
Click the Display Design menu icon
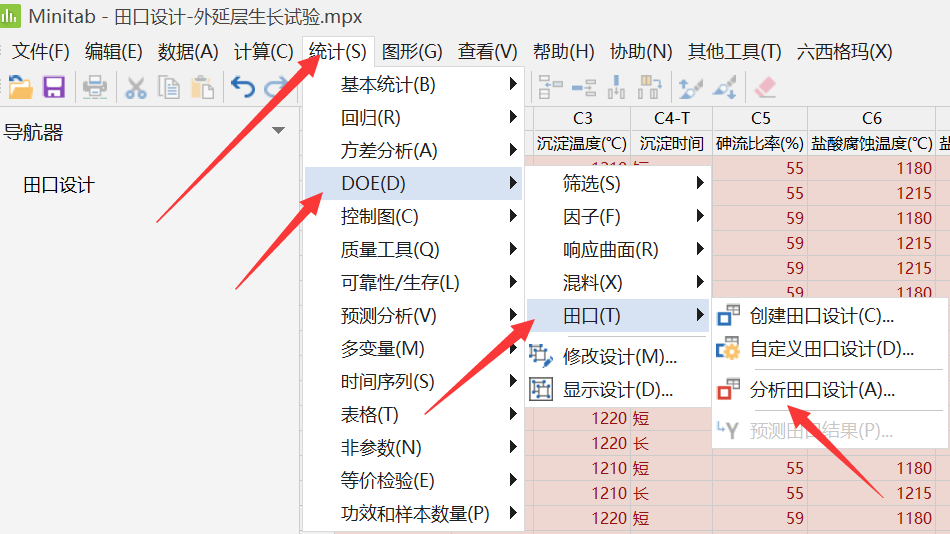tap(540, 389)
